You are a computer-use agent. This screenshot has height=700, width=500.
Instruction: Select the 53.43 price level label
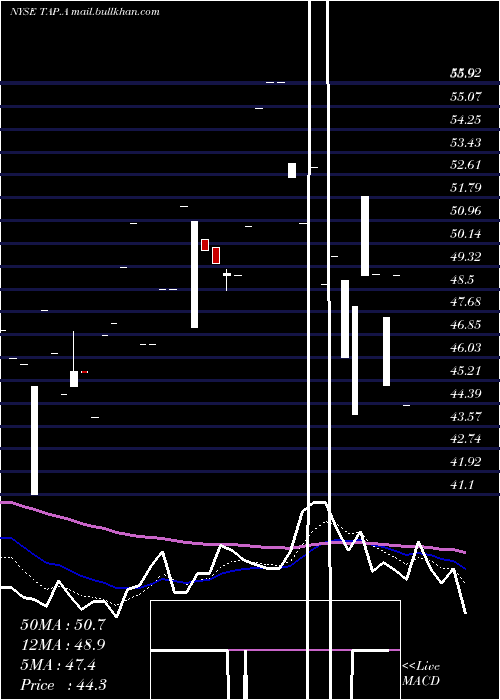click(466, 142)
